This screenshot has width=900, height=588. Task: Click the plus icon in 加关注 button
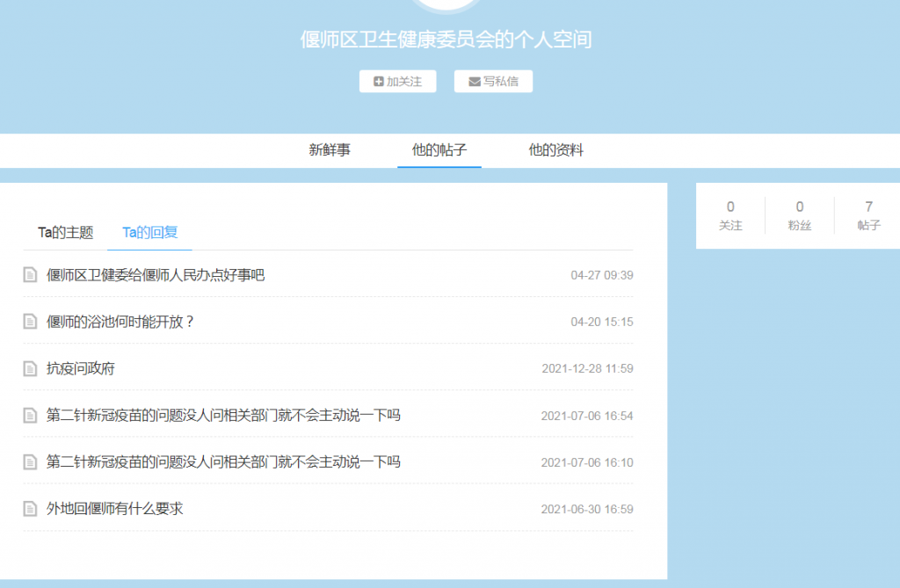point(379,82)
